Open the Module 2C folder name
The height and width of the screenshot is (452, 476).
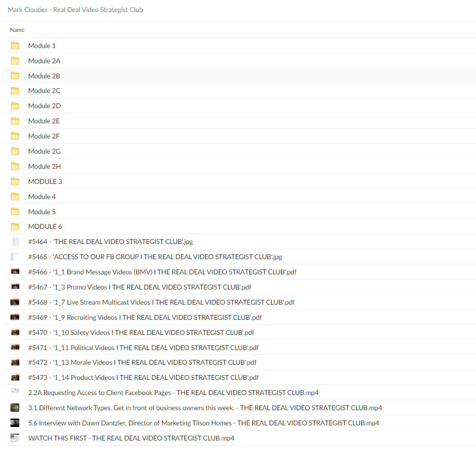tap(44, 90)
